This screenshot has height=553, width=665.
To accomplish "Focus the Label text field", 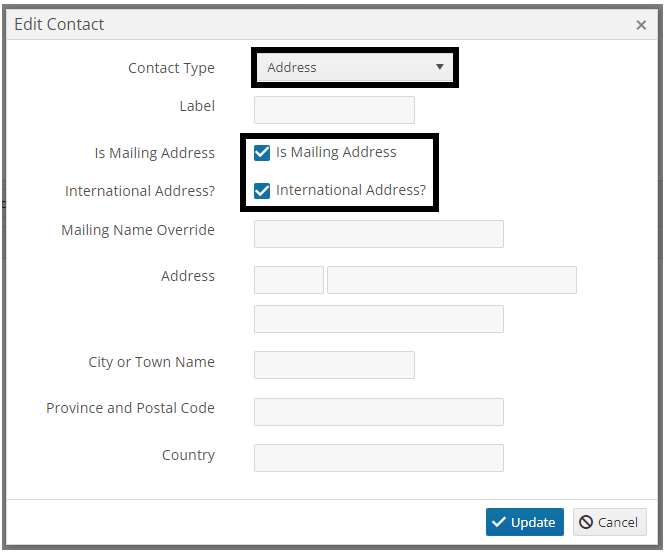I will click(x=334, y=110).
